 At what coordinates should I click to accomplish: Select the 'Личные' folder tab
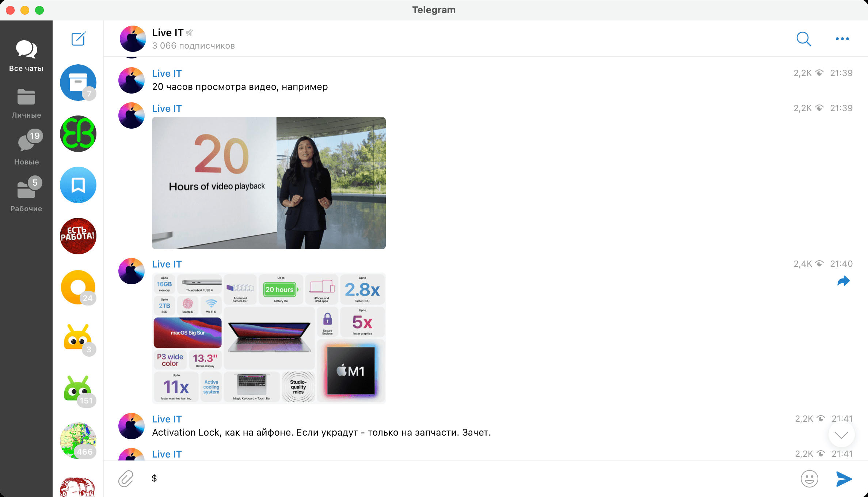coord(26,103)
